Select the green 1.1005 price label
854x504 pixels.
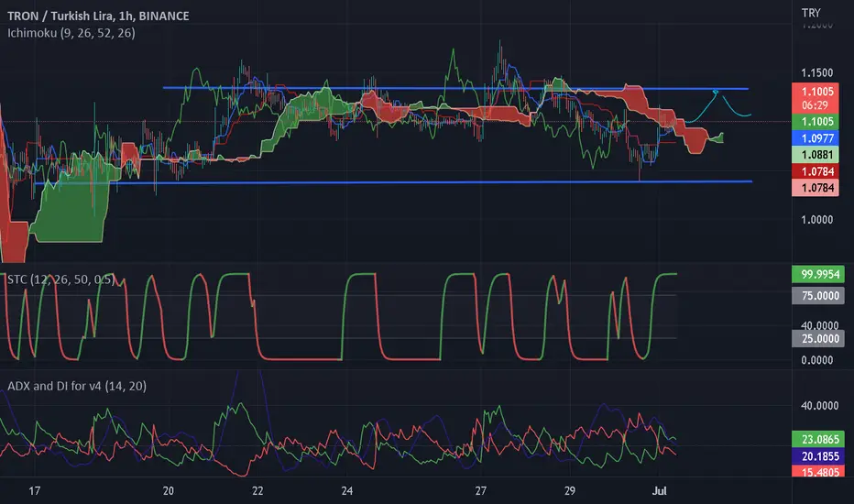click(816, 122)
